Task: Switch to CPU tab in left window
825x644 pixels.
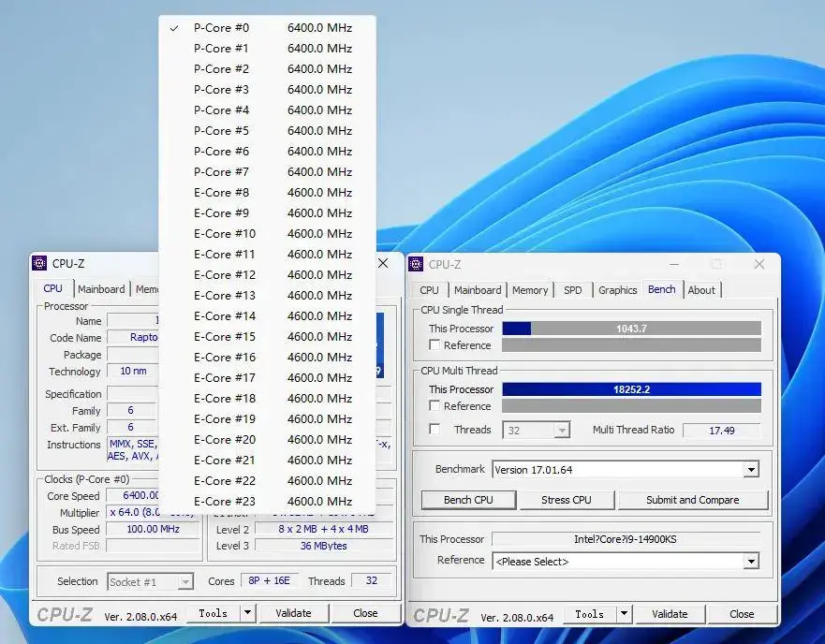Action: pos(52,288)
